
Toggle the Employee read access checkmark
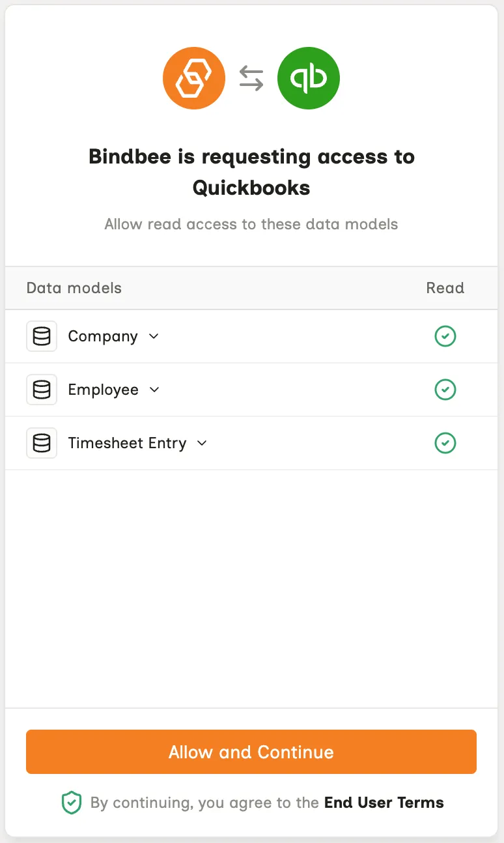tap(445, 390)
